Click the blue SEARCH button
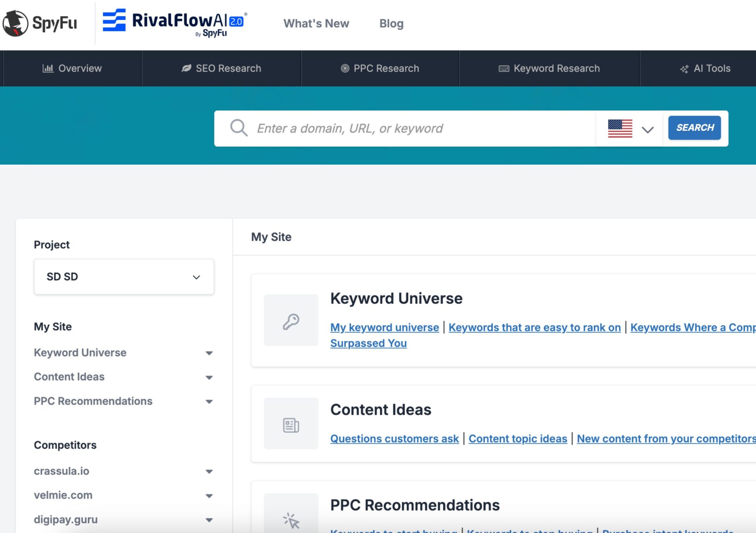This screenshot has width=756, height=533. pos(695,128)
